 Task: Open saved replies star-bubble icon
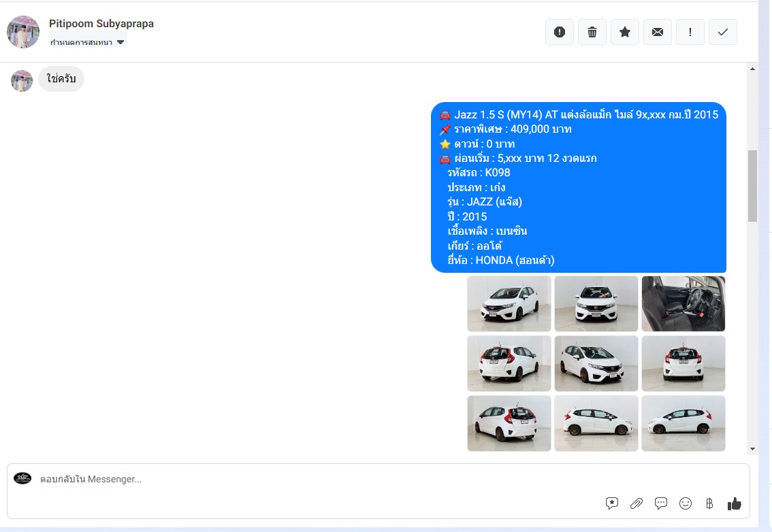coord(612,503)
